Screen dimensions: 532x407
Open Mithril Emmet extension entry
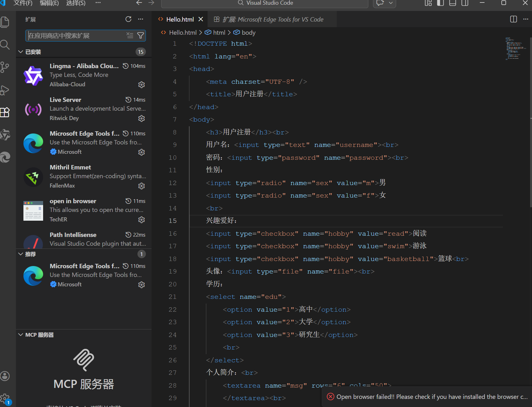(84, 176)
